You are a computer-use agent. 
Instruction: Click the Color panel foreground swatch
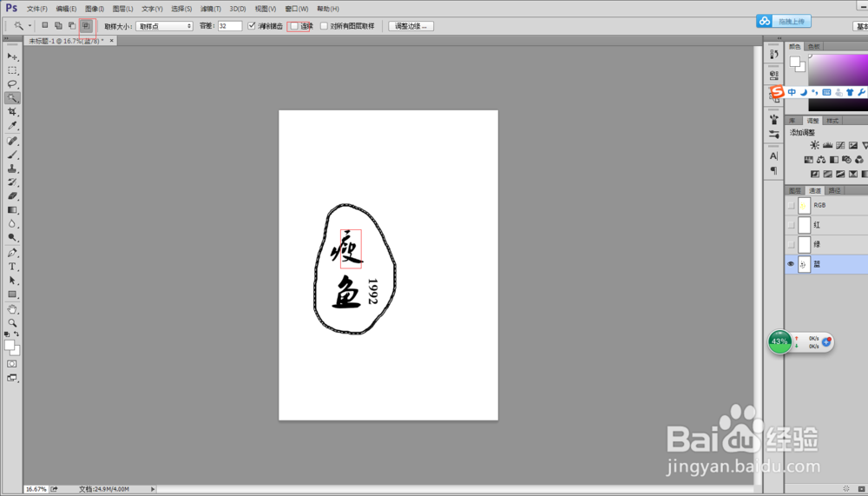[x=795, y=62]
